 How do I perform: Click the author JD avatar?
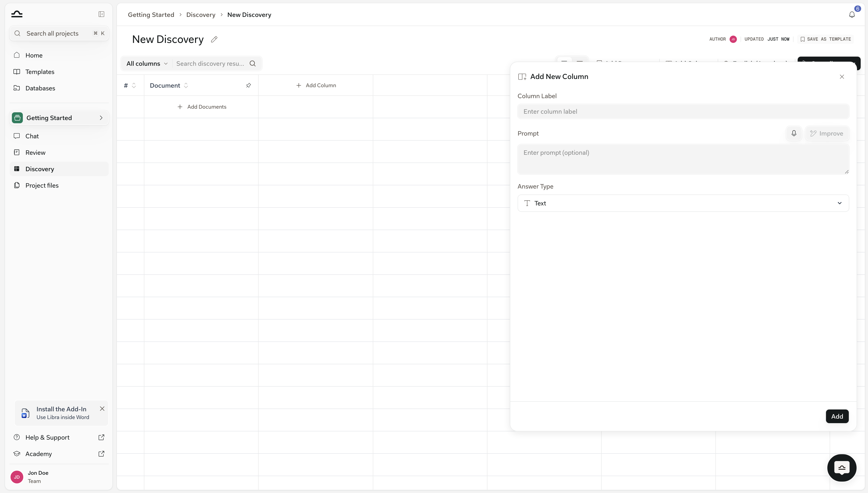(x=733, y=39)
